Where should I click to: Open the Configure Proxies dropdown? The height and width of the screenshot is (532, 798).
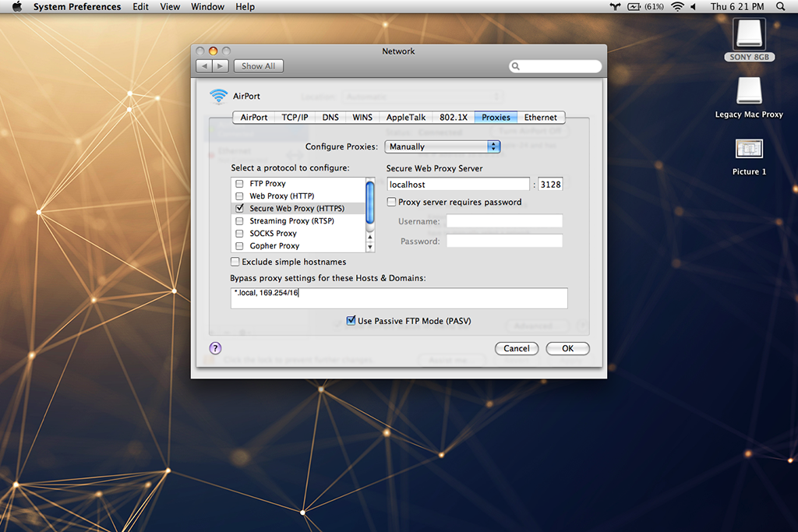point(443,146)
